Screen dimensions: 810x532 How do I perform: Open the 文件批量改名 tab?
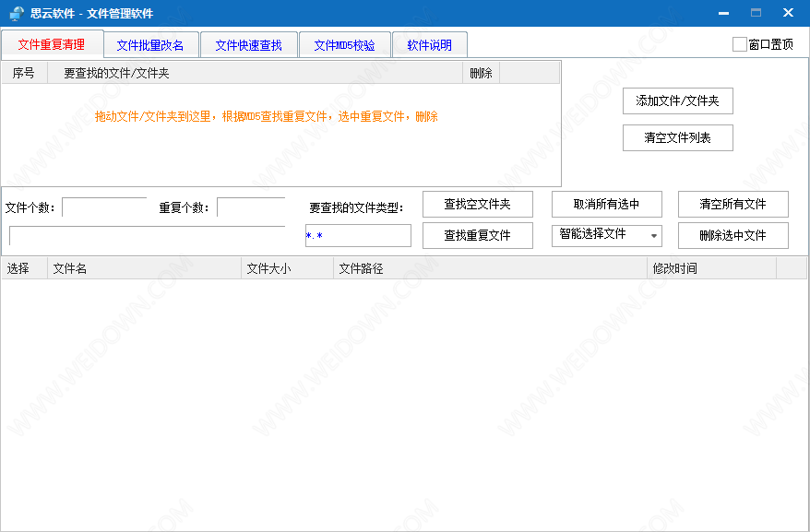click(x=150, y=45)
